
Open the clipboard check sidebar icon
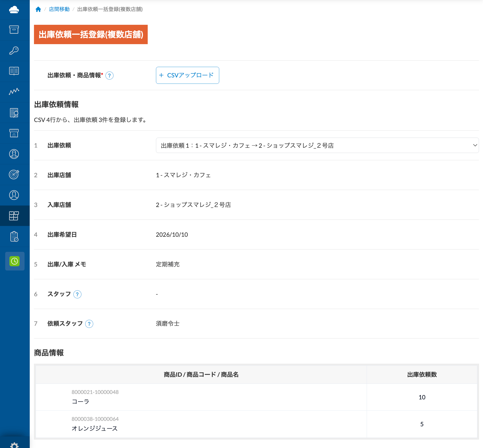coord(14,236)
